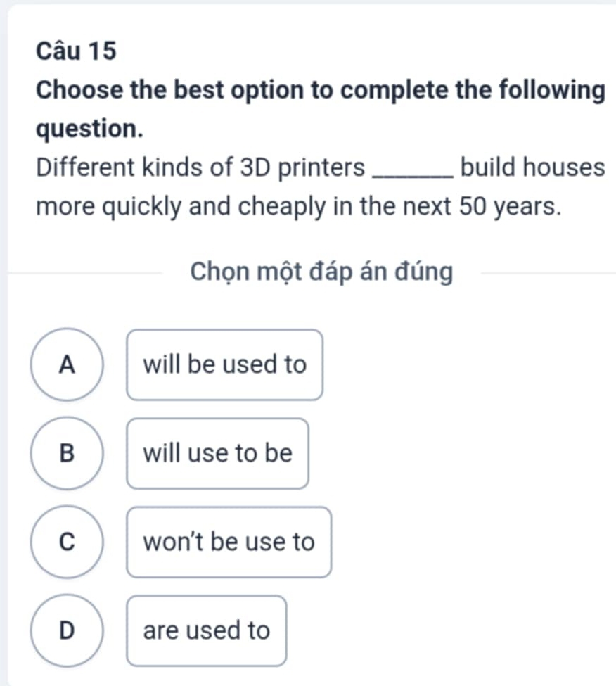Viewport: 616px width, 686px height.
Task: Pick the answer "won't be use to"
Action: point(229,542)
